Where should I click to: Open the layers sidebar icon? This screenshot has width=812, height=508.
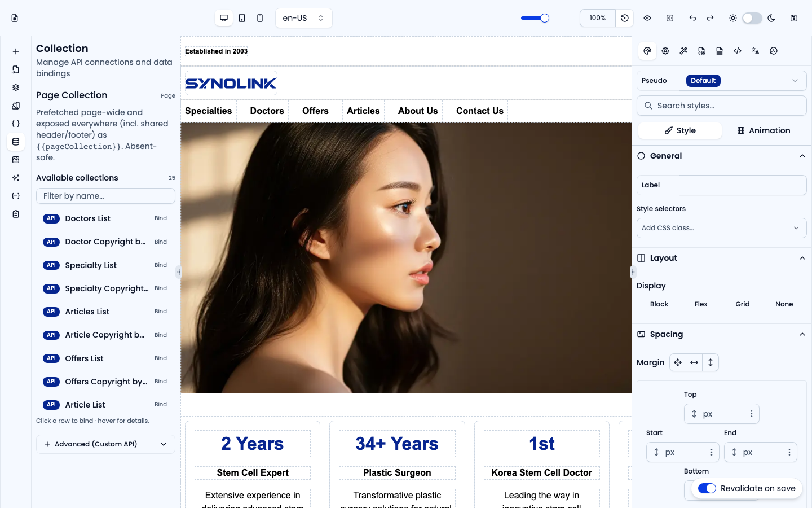pyautogui.click(x=16, y=87)
